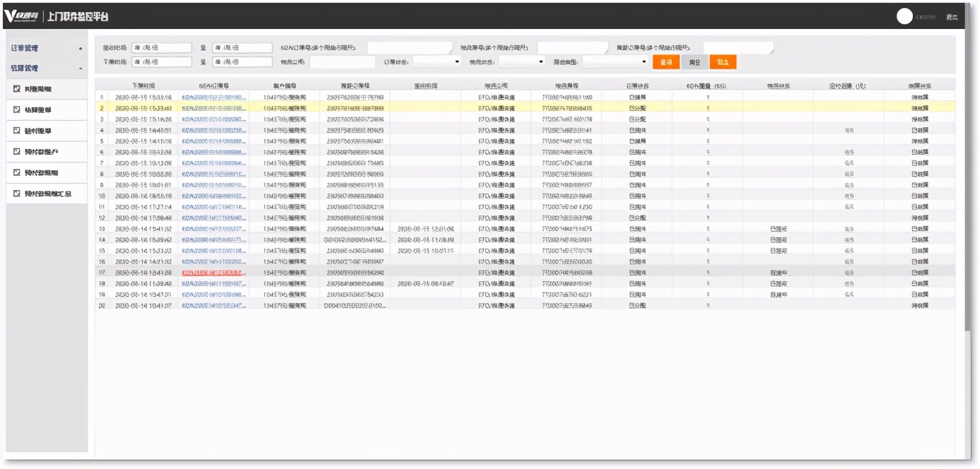Click the last multi-number text box in top filter row

(738, 48)
